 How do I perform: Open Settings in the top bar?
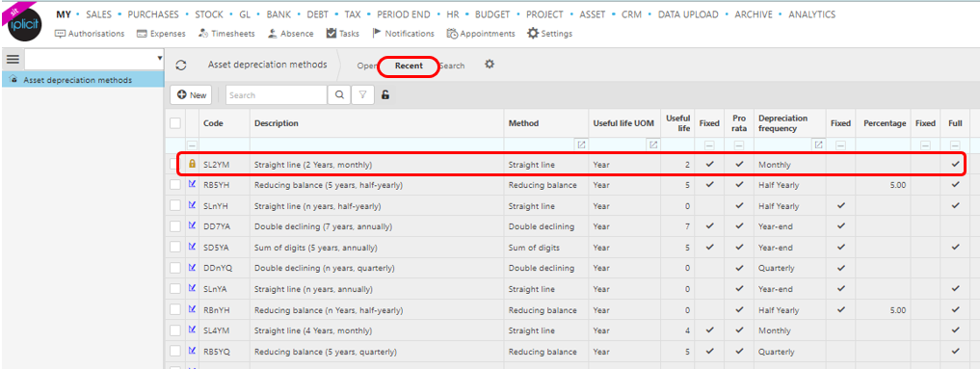click(x=550, y=34)
